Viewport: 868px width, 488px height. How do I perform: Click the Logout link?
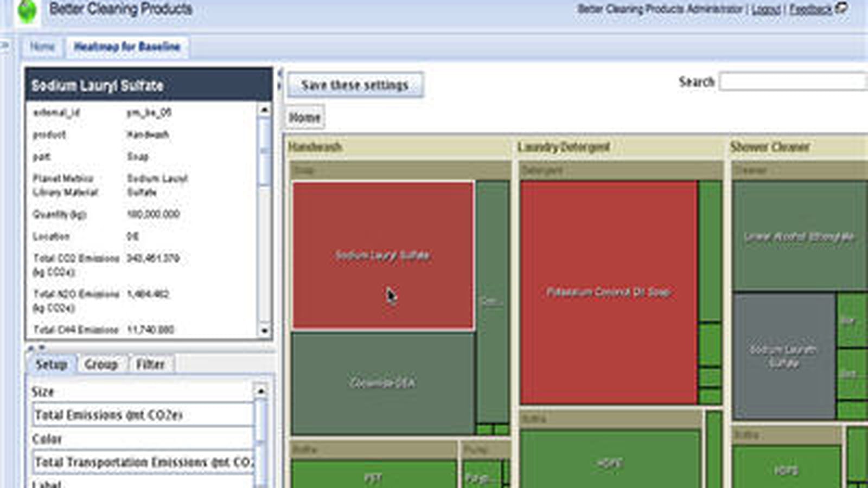766,9
